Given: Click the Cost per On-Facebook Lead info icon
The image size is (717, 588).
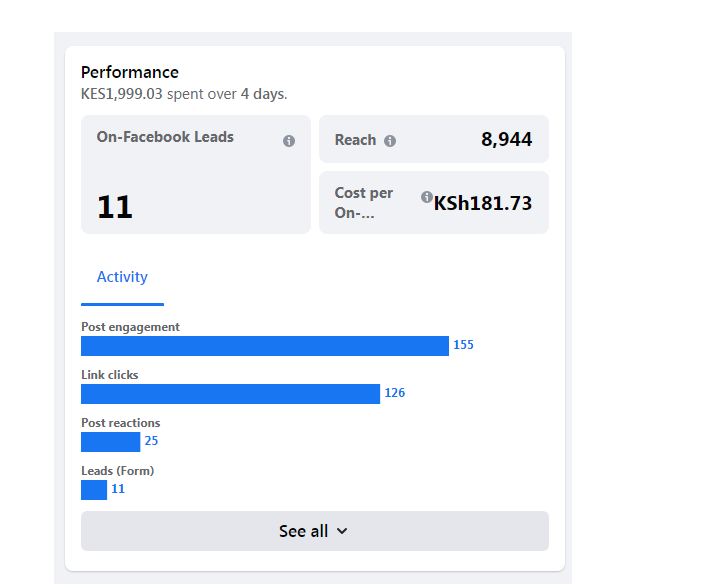Looking at the screenshot, I should 427,197.
